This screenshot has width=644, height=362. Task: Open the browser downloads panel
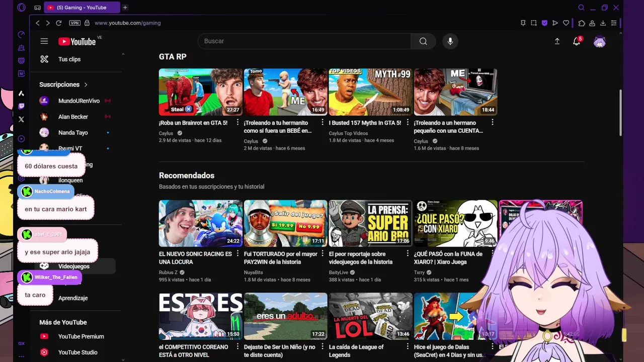click(x=603, y=23)
